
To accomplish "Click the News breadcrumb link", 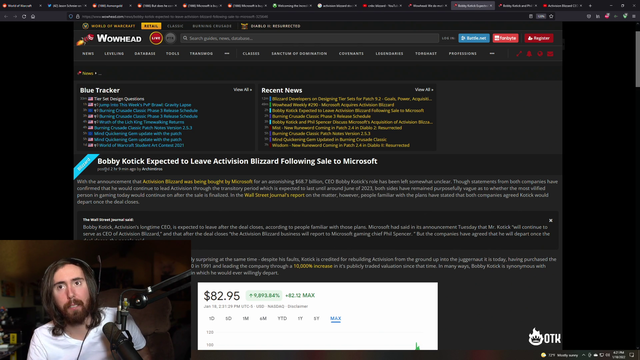I will tap(88, 73).
